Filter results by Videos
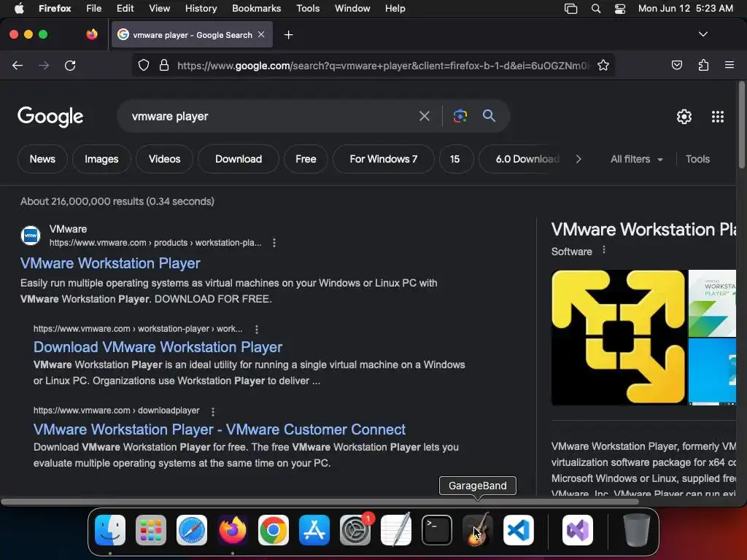This screenshot has width=747, height=560. (164, 159)
